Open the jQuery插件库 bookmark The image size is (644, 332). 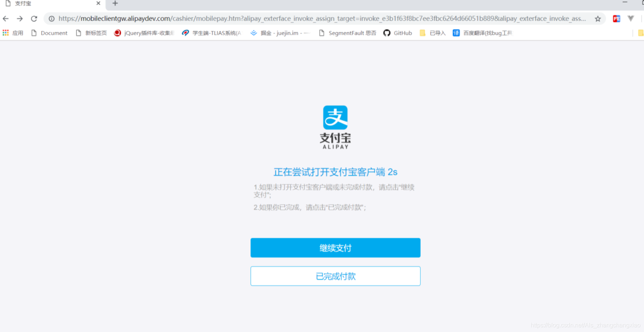point(144,33)
